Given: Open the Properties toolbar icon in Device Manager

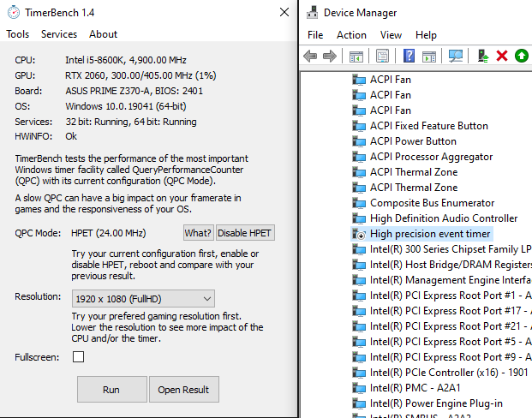Looking at the screenshot, I should (382, 56).
